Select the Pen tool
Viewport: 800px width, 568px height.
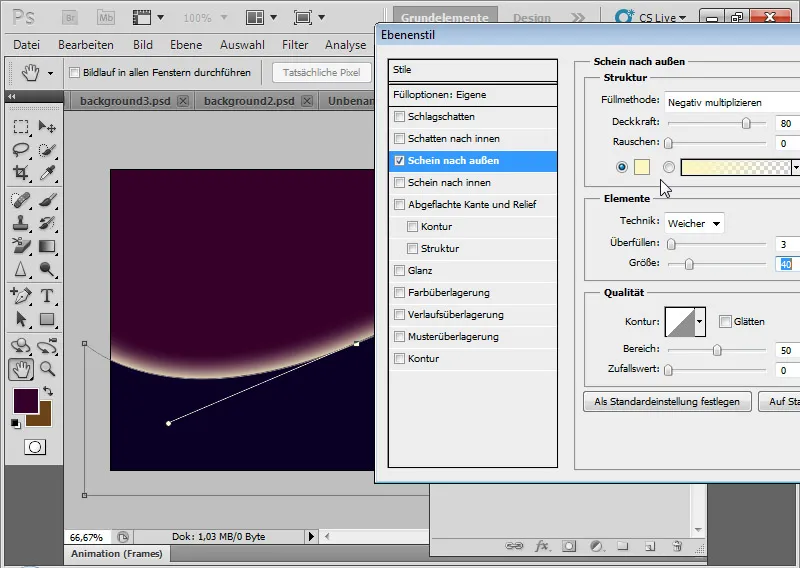coord(20,295)
